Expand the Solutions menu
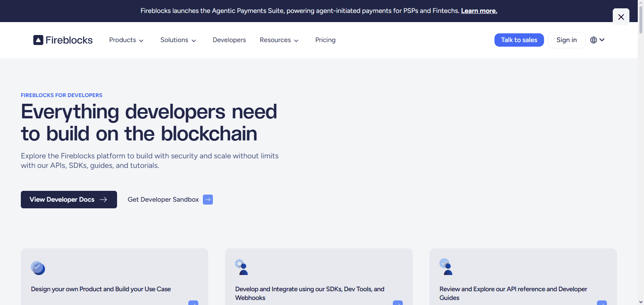Viewport: 644px width, 305px height. 178,40
